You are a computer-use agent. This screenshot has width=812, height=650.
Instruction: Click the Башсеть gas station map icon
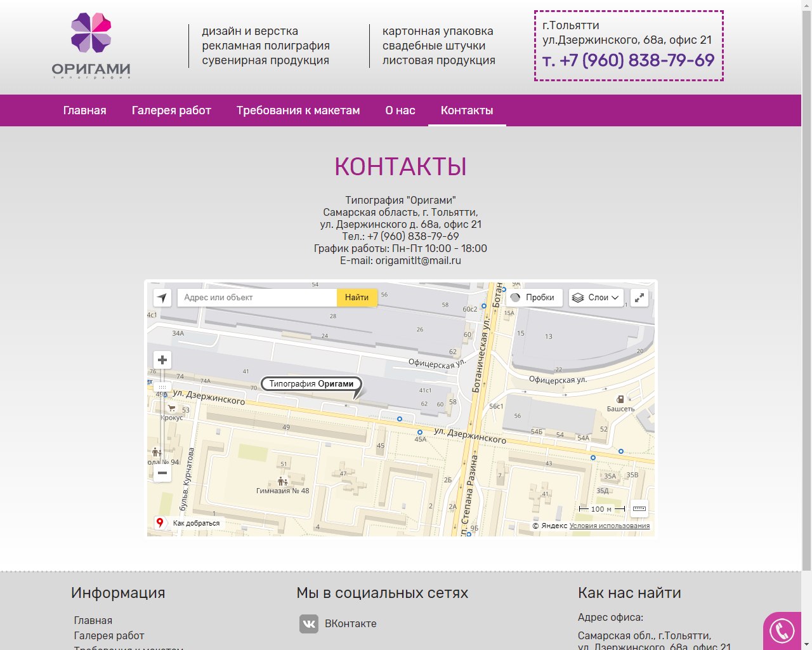coord(620,399)
